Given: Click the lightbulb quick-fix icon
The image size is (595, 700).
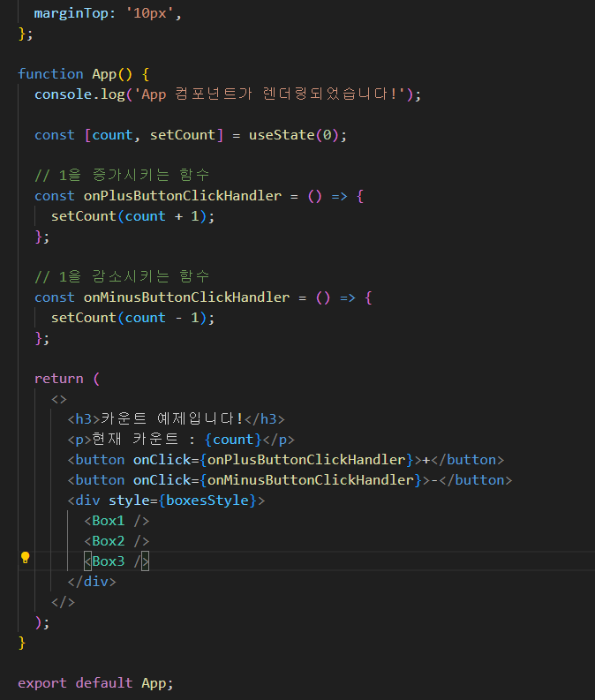Looking at the screenshot, I should 26,557.
